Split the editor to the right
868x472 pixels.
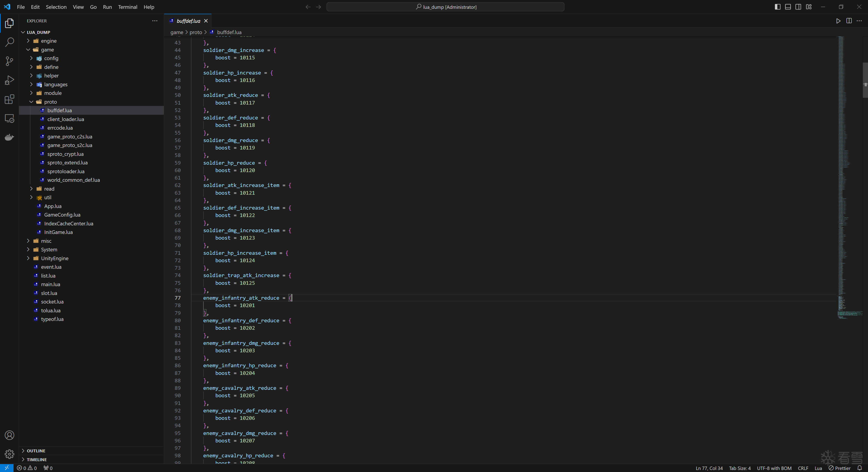point(849,21)
